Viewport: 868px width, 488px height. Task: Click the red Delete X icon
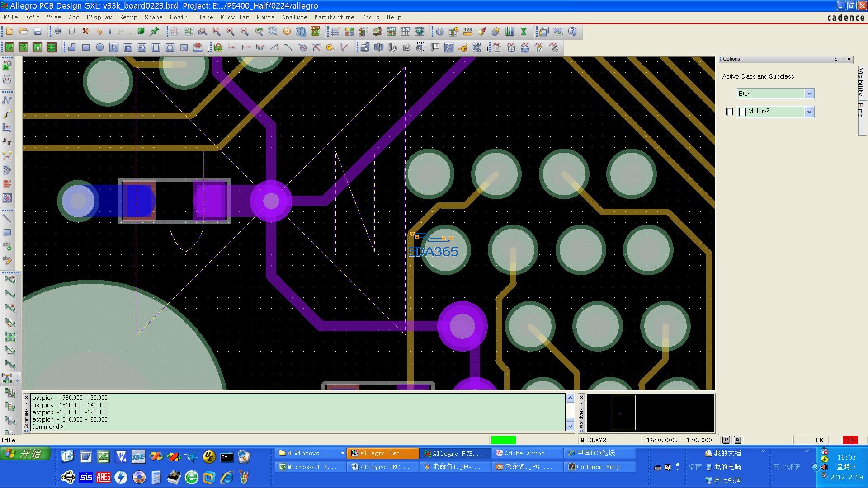point(85,32)
